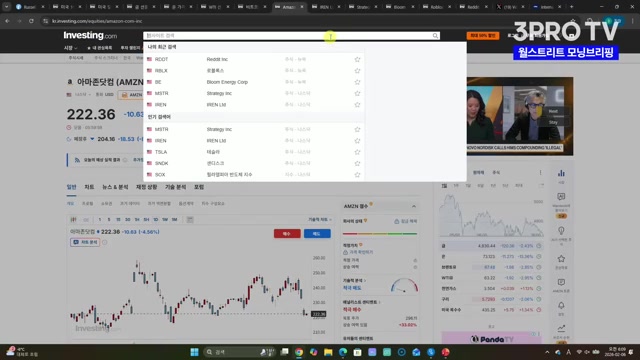Click the star watchlist icon in right sidebar
640x360 pixels.
tap(561, 259)
